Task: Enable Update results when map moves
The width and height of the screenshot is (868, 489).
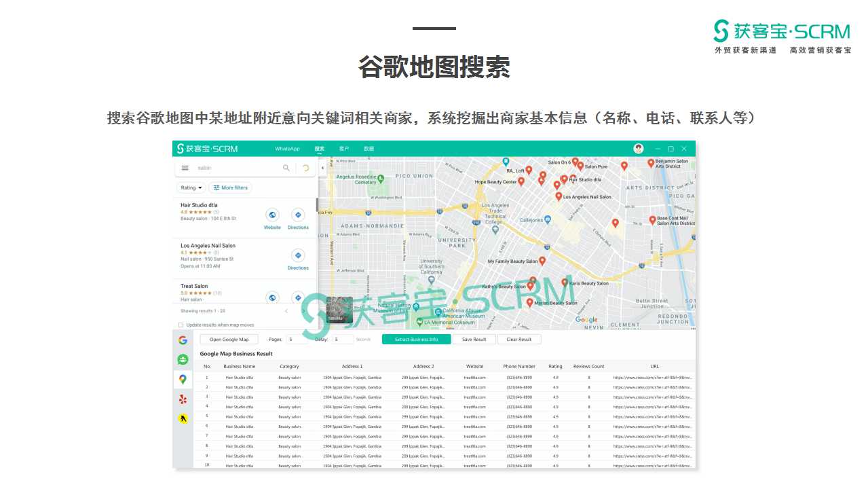Action: (x=181, y=325)
